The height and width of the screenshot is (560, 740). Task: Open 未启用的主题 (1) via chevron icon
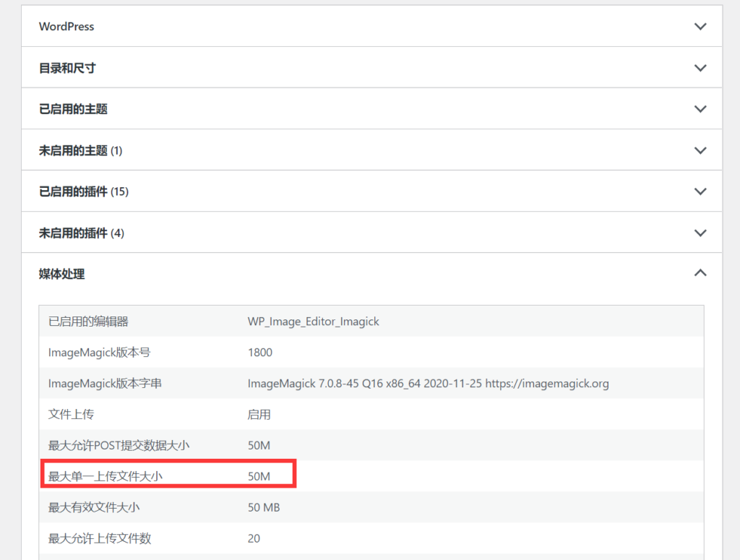700,150
